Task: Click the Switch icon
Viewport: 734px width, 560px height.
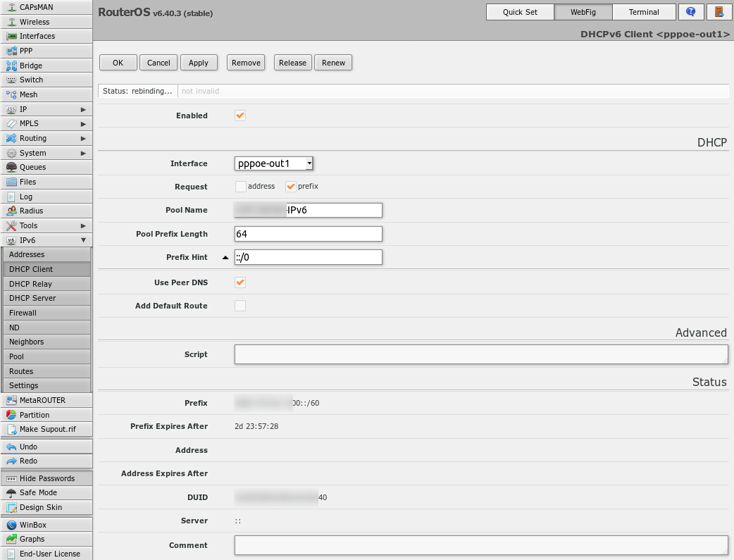Action: [x=12, y=80]
